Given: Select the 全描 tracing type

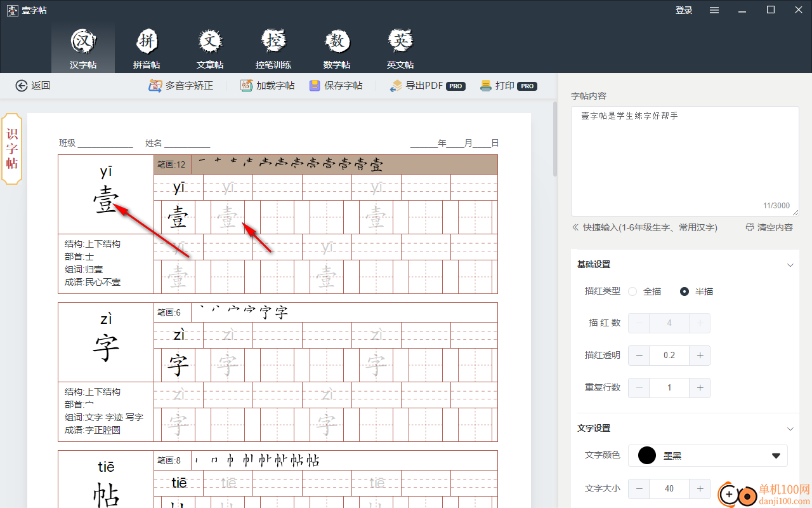Looking at the screenshot, I should pyautogui.click(x=645, y=291).
